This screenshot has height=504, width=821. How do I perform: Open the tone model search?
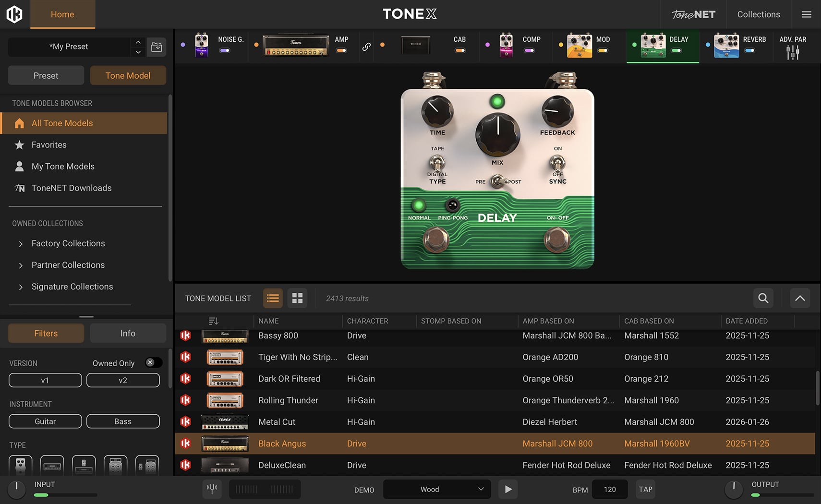coord(763,298)
